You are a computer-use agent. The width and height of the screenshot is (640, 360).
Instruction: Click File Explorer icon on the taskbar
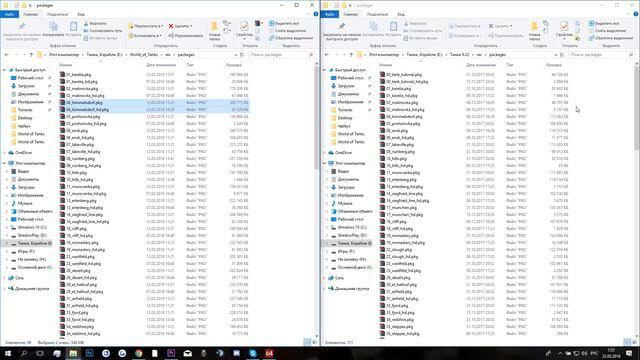73,353
